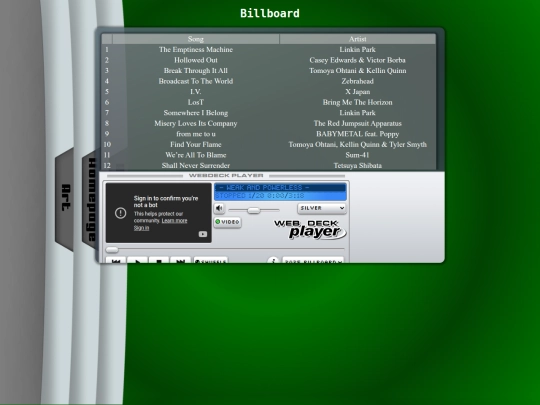Viewport: 540px width, 405px height.
Task: Open the Billboard playlist dropdown
Action: [x=313, y=261]
